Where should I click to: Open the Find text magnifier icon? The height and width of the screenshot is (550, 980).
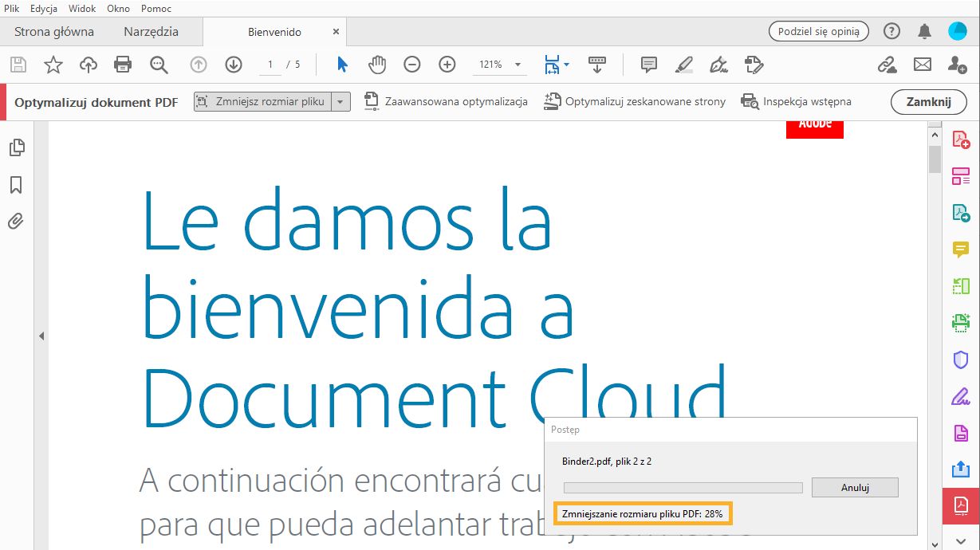(159, 65)
